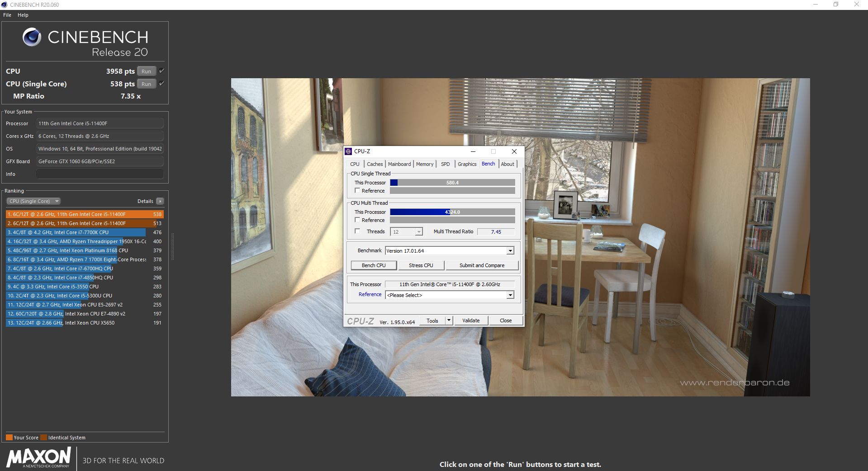Image resolution: width=868 pixels, height=471 pixels.
Task: Select the AMD Ryzen Threadripper 1950X row
Action: (85, 241)
